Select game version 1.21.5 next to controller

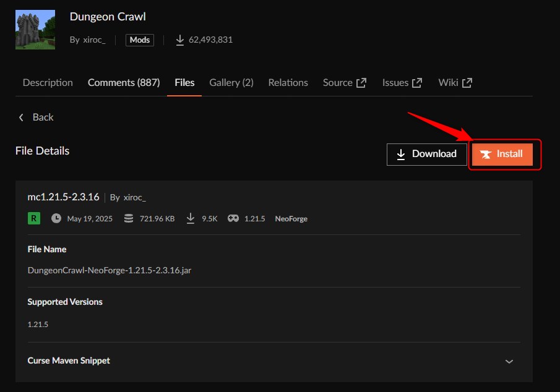255,218
